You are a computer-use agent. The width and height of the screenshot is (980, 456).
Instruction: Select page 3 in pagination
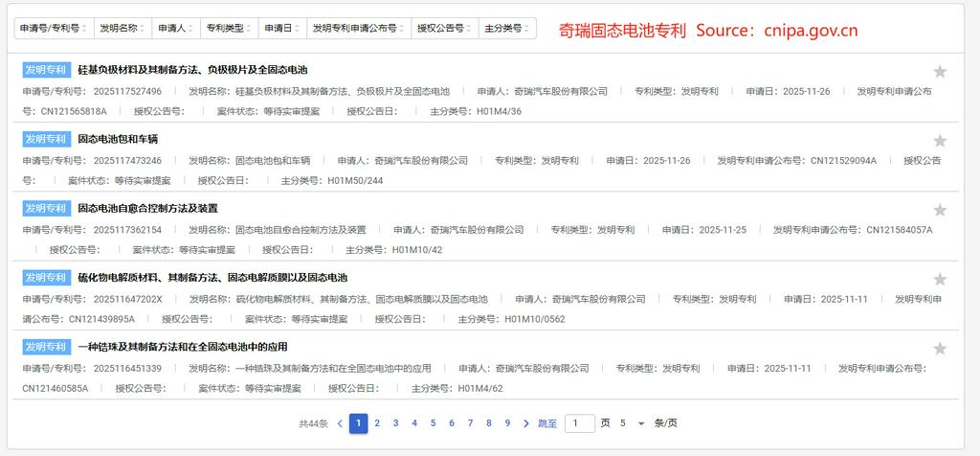coord(395,423)
